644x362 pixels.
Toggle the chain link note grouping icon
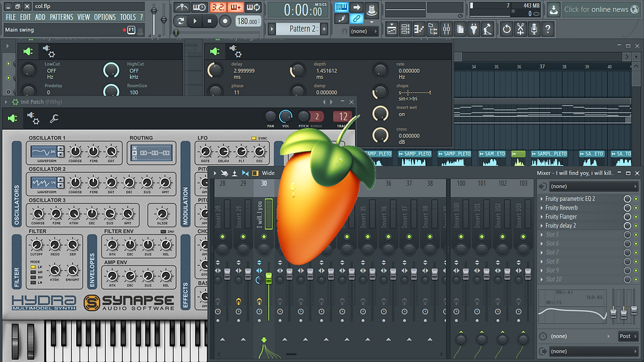tap(356, 19)
